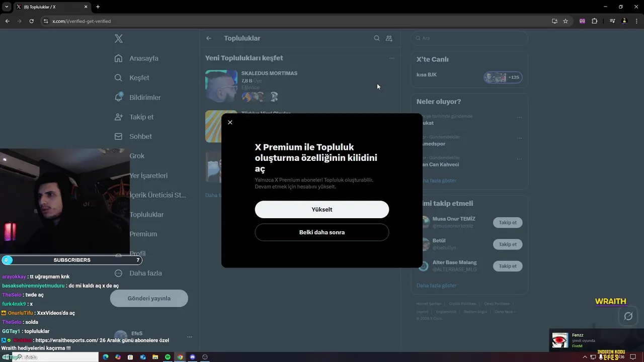Follow Alter Base Malang account
The image size is (644, 362).
(508, 266)
